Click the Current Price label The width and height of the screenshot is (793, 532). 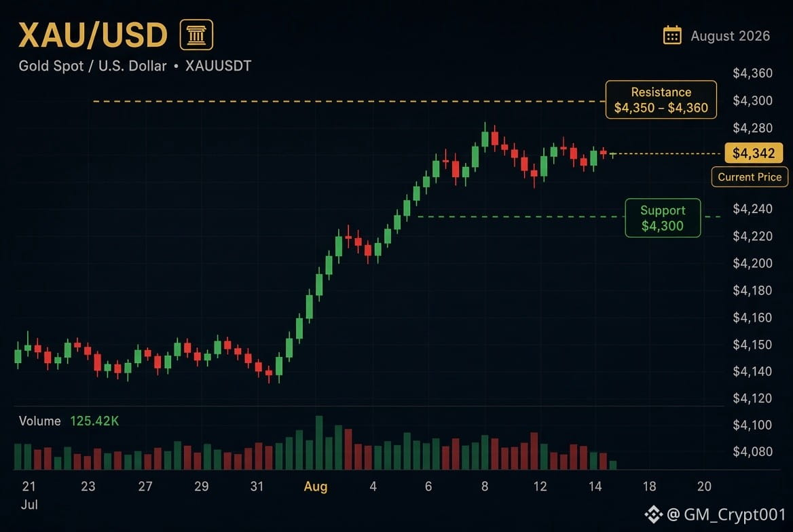pyautogui.click(x=750, y=177)
